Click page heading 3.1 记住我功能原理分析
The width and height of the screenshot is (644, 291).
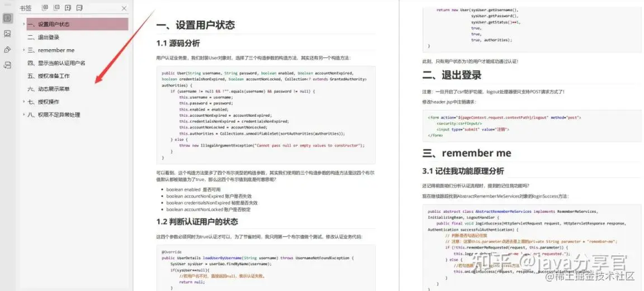(463, 171)
